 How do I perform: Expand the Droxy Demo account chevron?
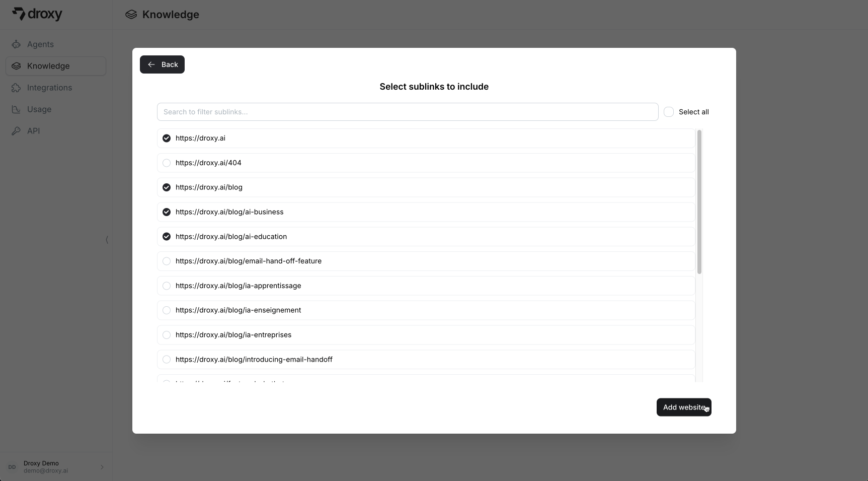[102, 467]
